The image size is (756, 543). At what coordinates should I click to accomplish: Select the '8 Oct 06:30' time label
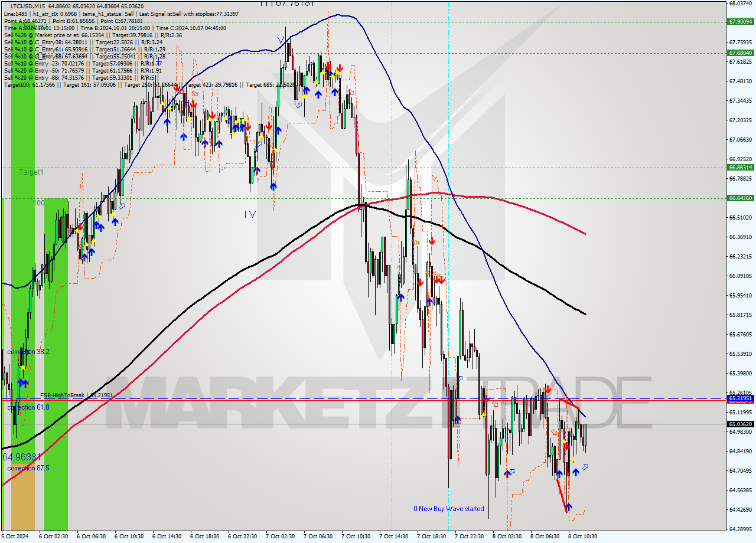tap(545, 537)
